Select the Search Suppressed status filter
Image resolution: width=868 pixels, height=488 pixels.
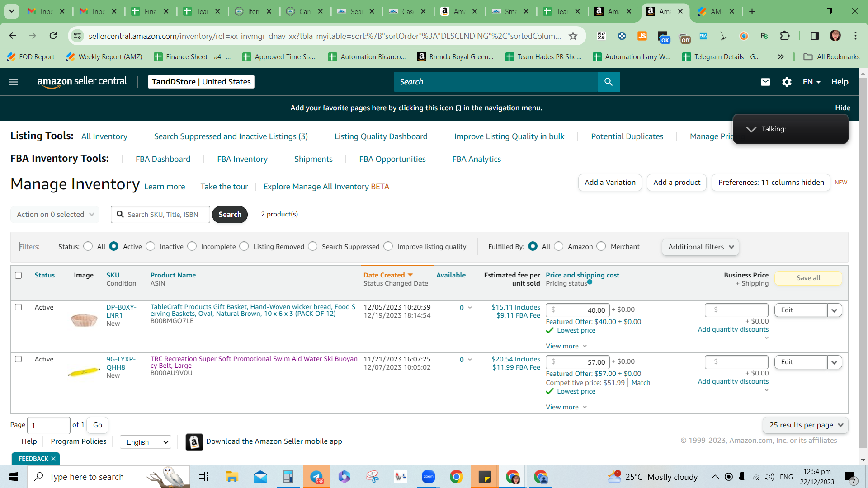tap(313, 246)
